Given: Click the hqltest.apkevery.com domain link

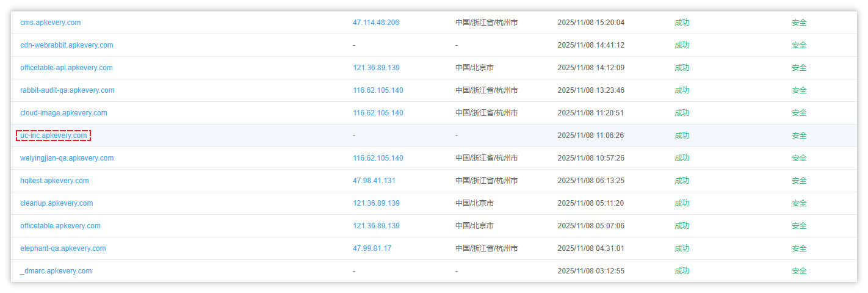Looking at the screenshot, I should tap(54, 181).
